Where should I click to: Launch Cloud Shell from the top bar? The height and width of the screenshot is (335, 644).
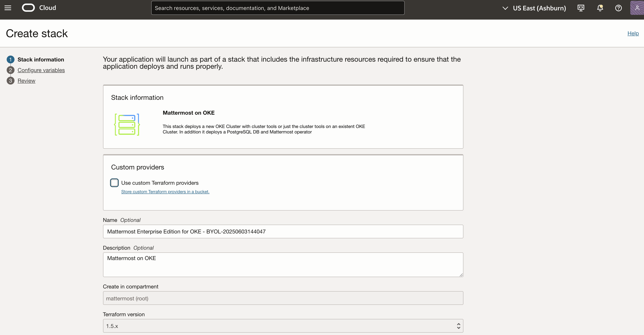(x=581, y=8)
